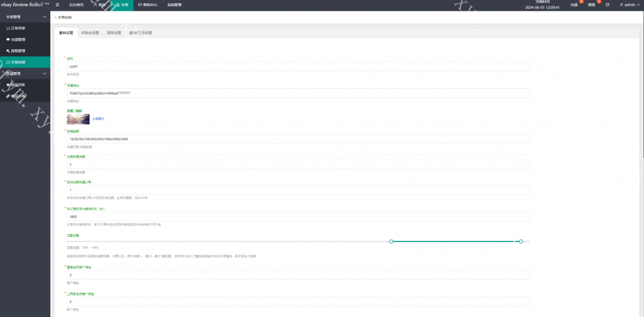
Task: Select the 交易 top navigation item
Action: point(122,5)
